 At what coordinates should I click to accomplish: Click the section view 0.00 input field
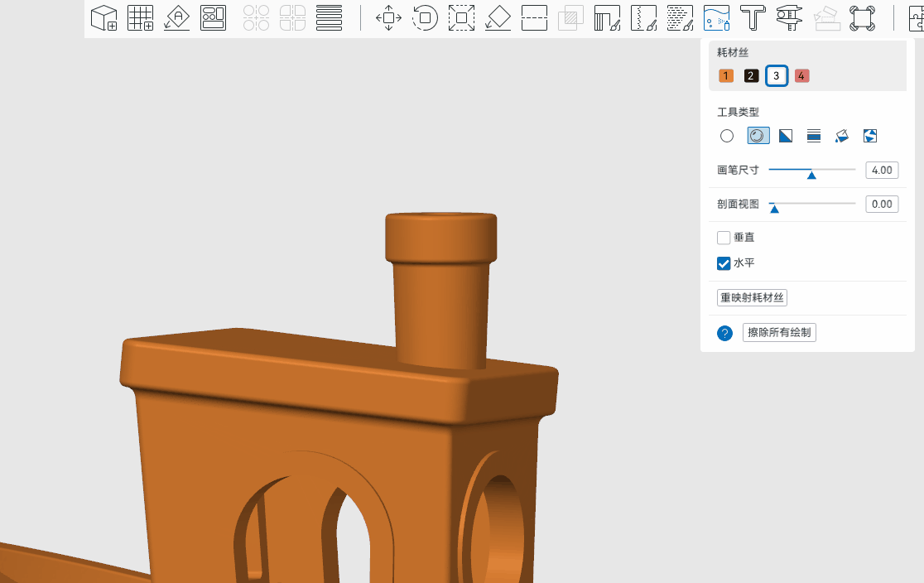(x=882, y=204)
